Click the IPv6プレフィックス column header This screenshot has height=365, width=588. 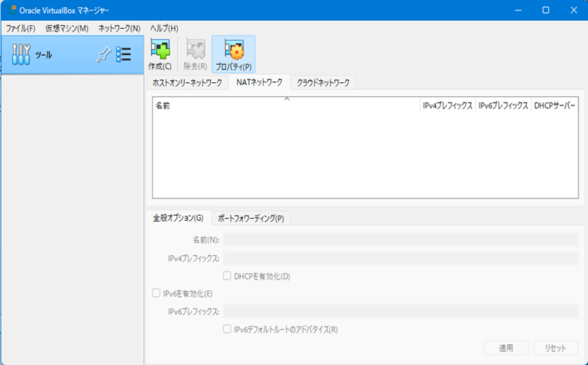pos(504,106)
